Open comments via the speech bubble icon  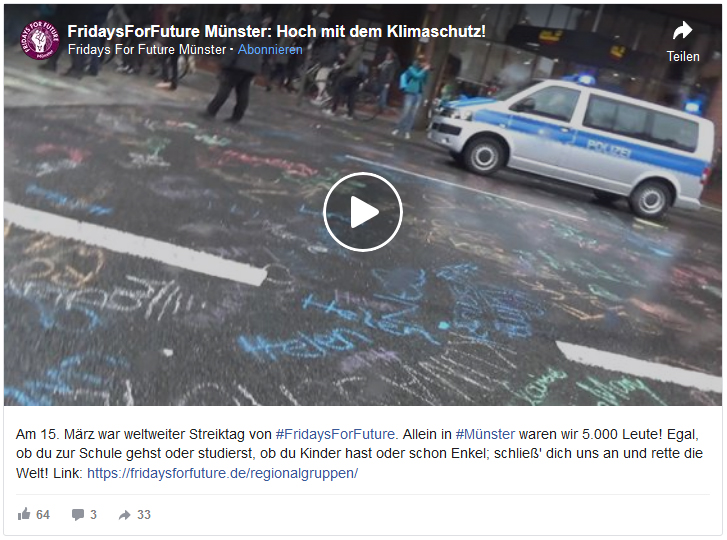click(x=77, y=515)
